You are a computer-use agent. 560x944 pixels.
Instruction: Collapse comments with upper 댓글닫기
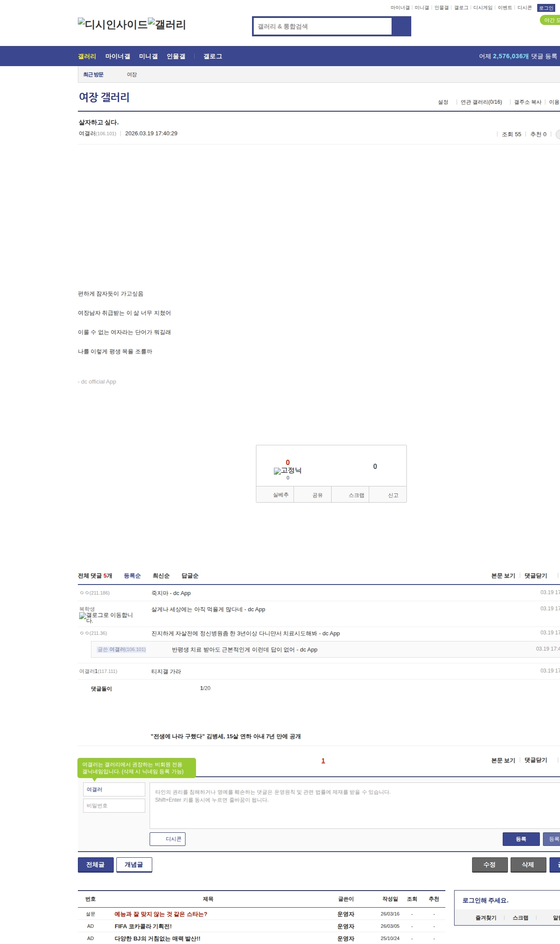pos(535,576)
